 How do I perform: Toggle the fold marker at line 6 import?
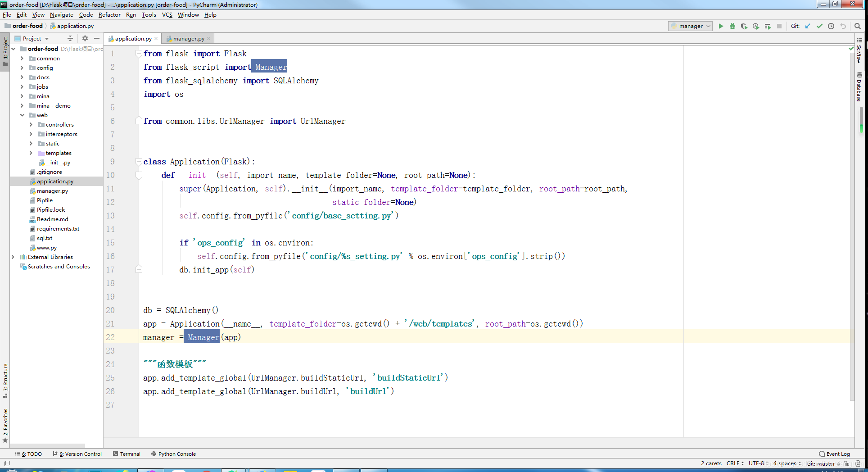[139, 121]
